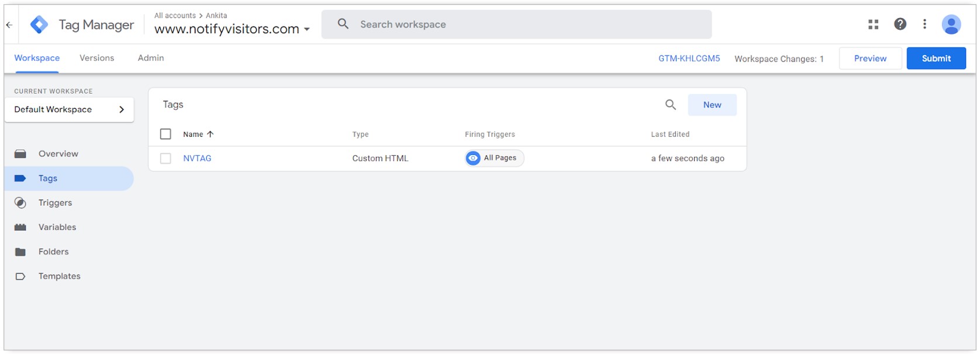Open the help question mark icon
This screenshot has height=354, width=980.
tap(900, 24)
